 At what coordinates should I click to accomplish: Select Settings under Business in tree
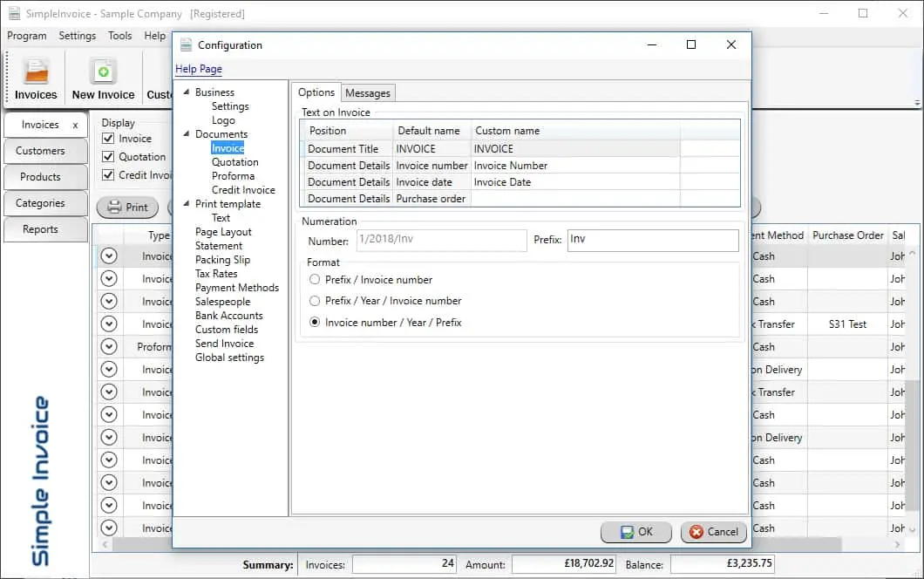(x=230, y=106)
